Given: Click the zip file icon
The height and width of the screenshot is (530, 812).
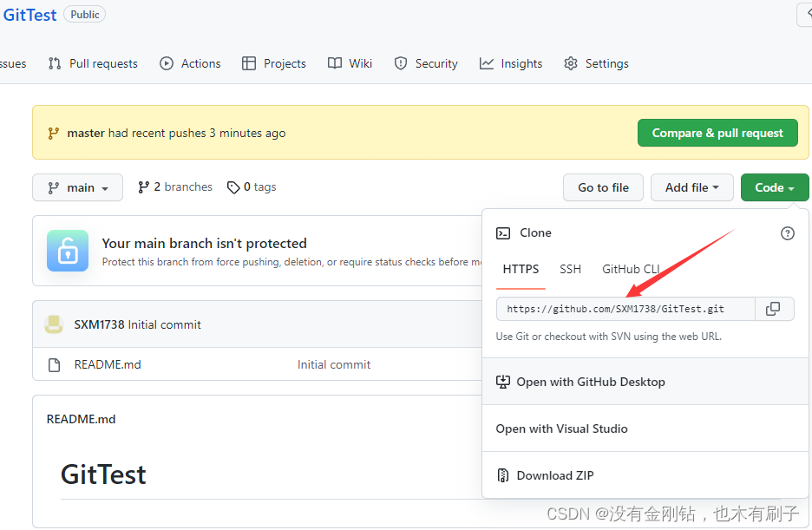Looking at the screenshot, I should click(x=503, y=475).
